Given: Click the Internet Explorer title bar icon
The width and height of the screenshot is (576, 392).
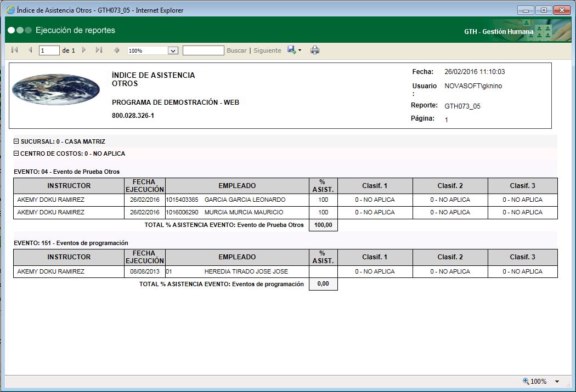Looking at the screenshot, I should 10,10.
